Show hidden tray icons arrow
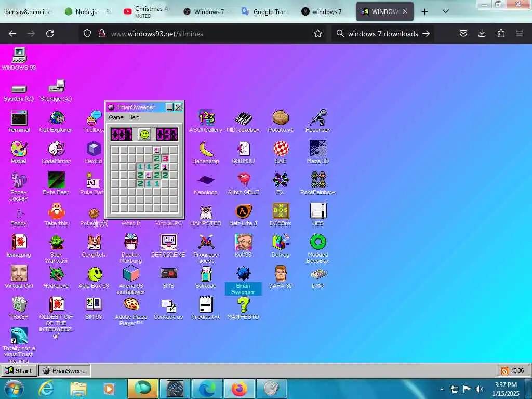532x399 pixels. (x=442, y=389)
